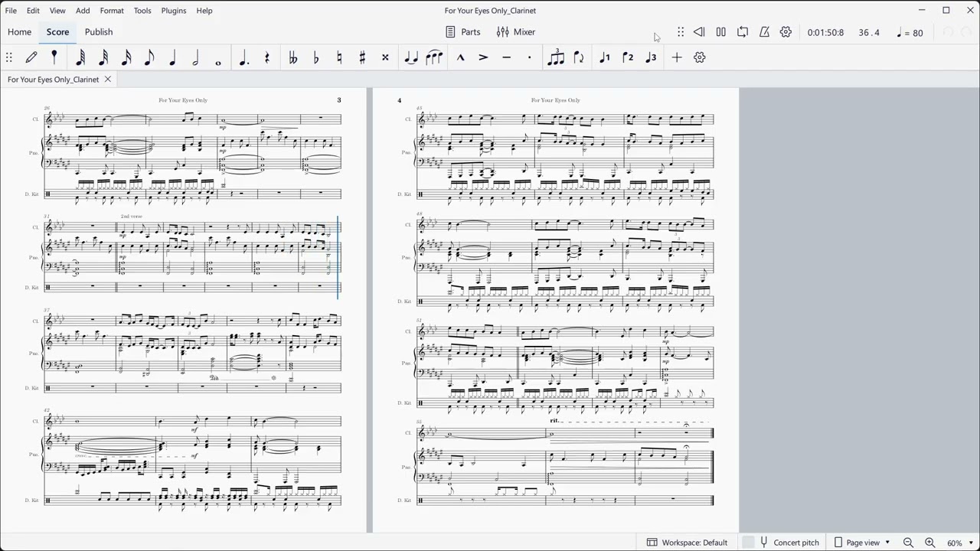
Task: Zoom out the score
Action: click(x=908, y=543)
